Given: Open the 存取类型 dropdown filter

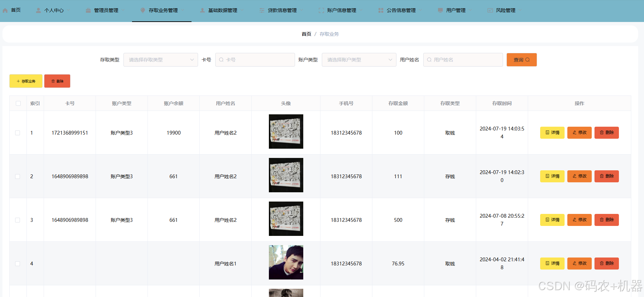Looking at the screenshot, I should click(x=161, y=60).
